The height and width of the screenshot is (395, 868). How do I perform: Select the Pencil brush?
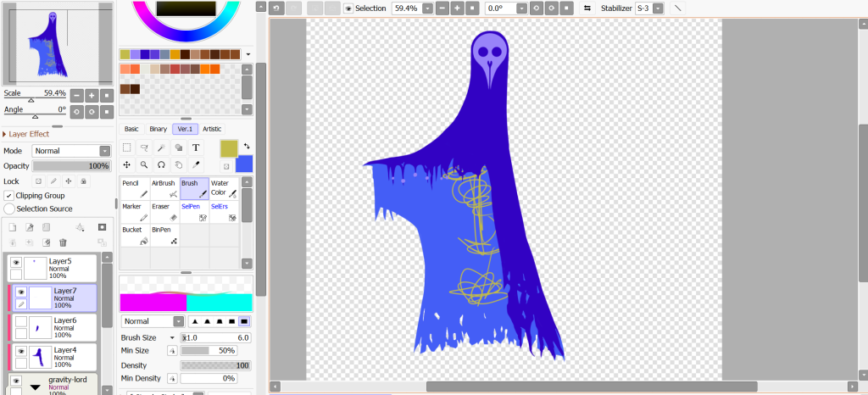(135, 189)
